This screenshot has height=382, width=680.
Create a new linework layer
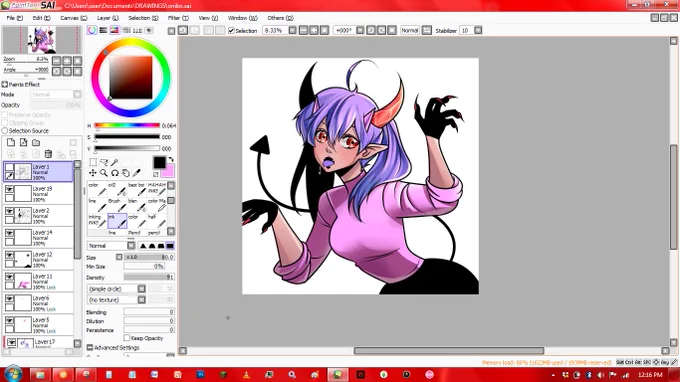click(23, 142)
